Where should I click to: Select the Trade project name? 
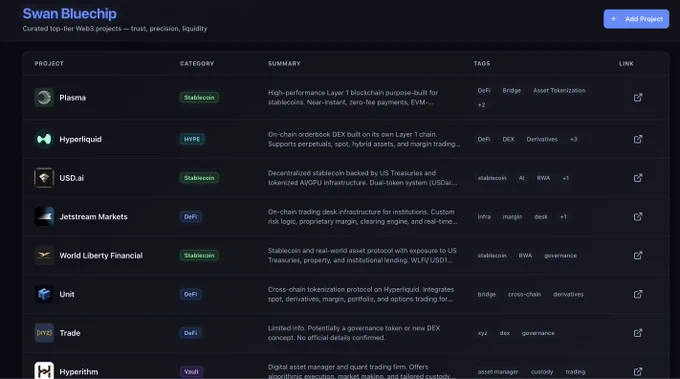pos(70,333)
